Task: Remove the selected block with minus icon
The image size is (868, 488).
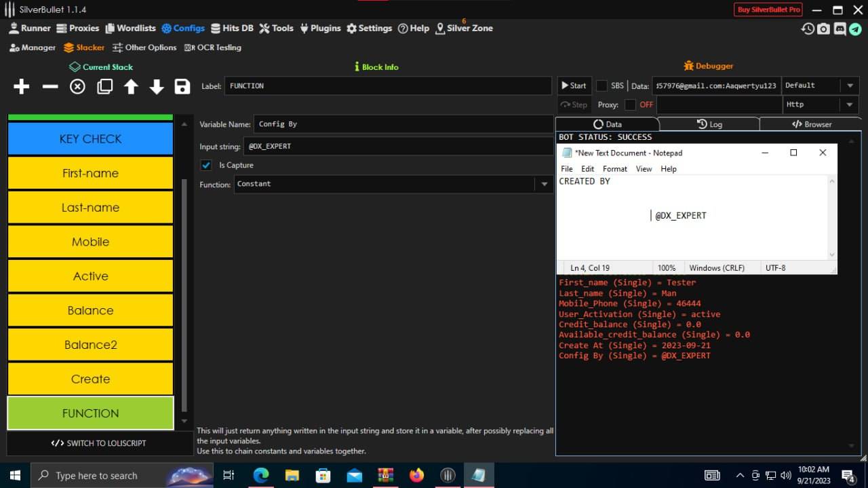Action: (50, 86)
